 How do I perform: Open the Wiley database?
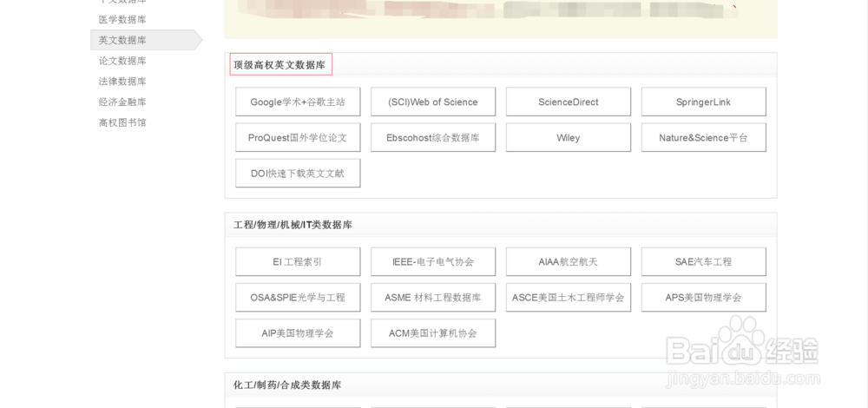[569, 138]
